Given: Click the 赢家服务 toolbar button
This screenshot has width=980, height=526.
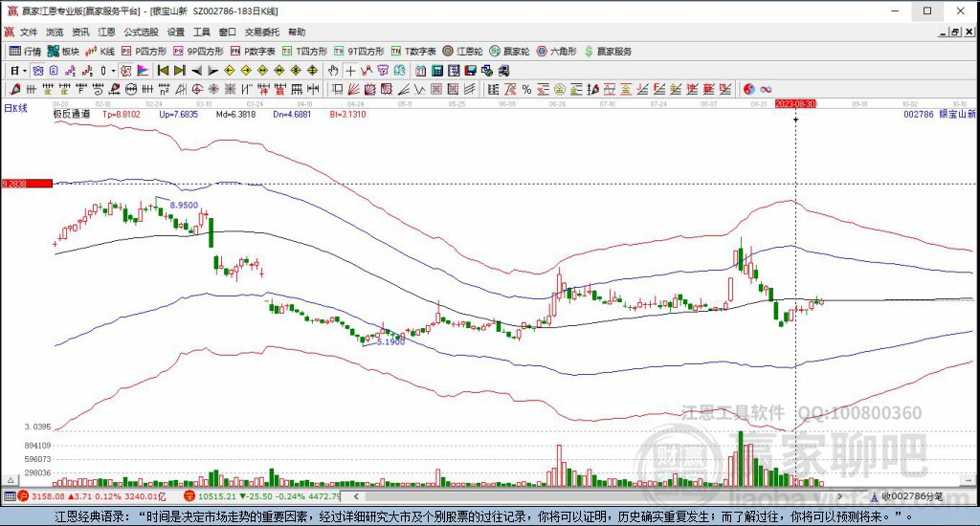Looking at the screenshot, I should coord(608,51).
